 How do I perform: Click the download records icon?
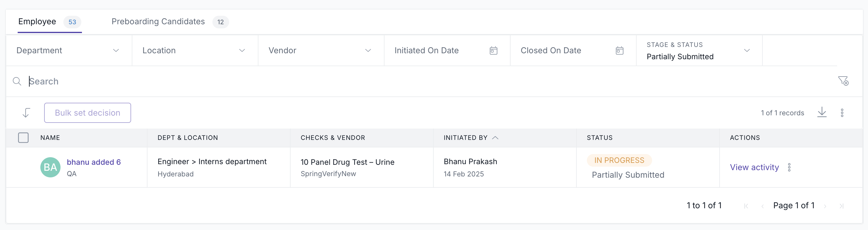[822, 112]
